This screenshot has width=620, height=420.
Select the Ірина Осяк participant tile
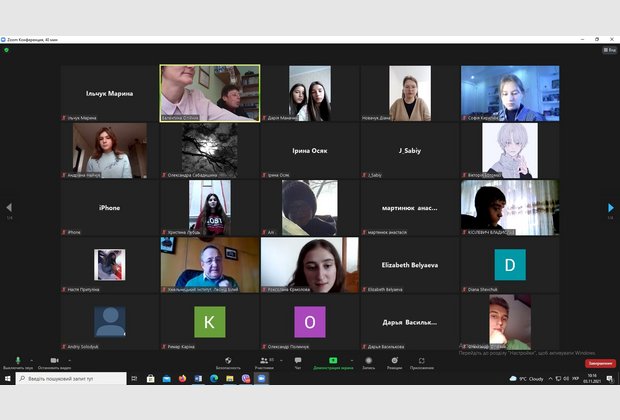pos(310,151)
